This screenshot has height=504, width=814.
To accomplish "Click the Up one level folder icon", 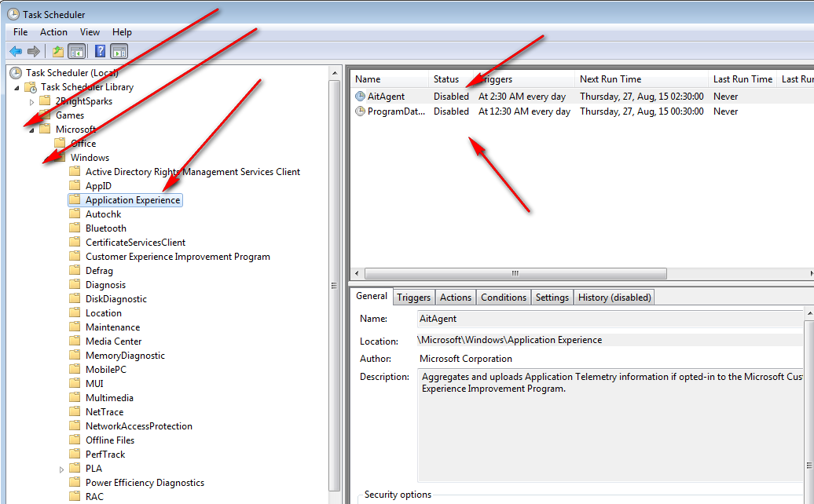I will 57,51.
